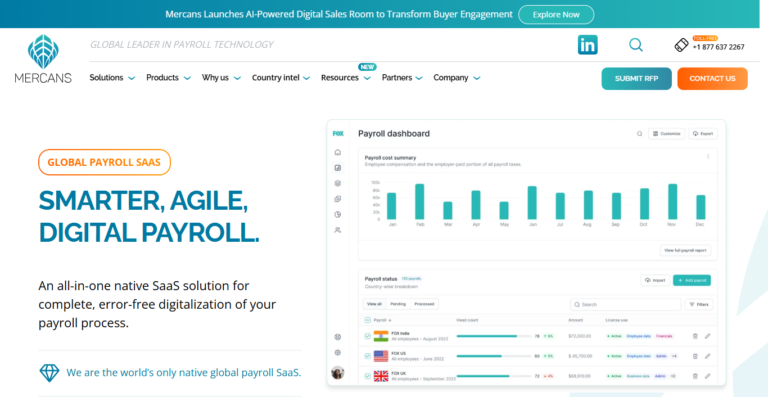Switch to the View all tab
Image resolution: width=768 pixels, height=397 pixels.
point(374,304)
